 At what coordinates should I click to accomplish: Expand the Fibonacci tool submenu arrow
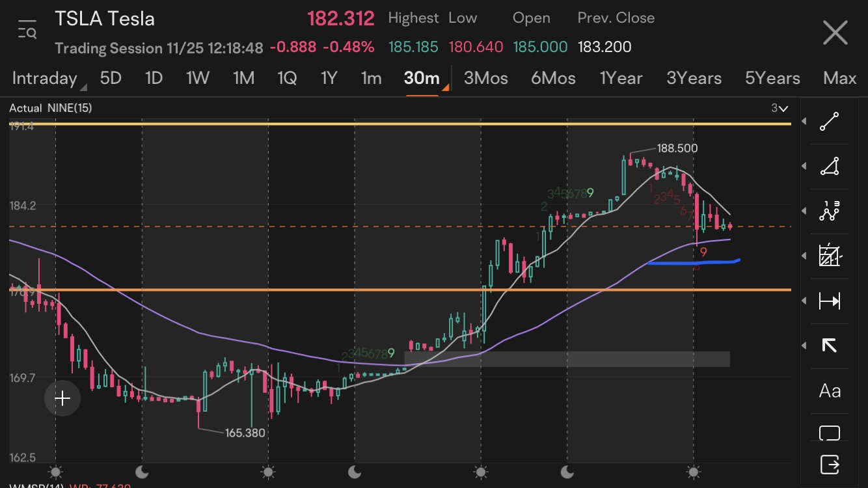(806, 256)
